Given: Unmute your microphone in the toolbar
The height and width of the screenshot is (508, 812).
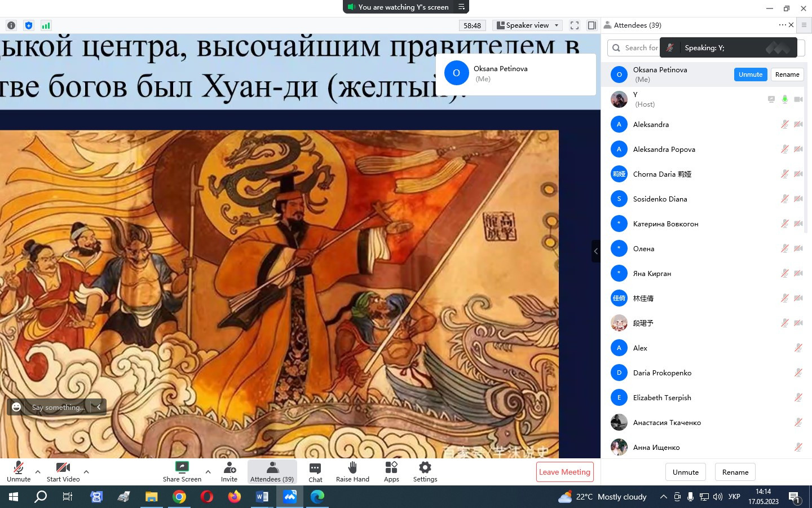Looking at the screenshot, I should pos(19,471).
